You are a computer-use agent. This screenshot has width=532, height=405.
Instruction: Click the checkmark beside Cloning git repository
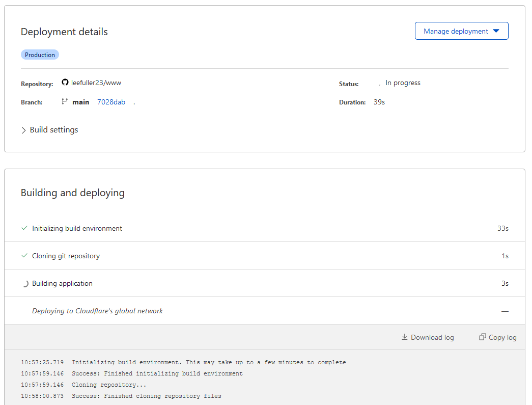24,255
